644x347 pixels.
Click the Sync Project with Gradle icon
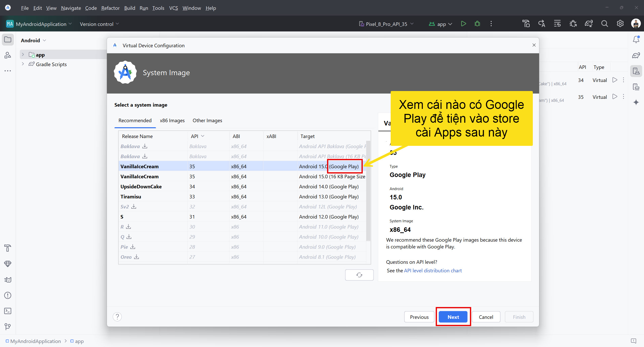(x=589, y=24)
